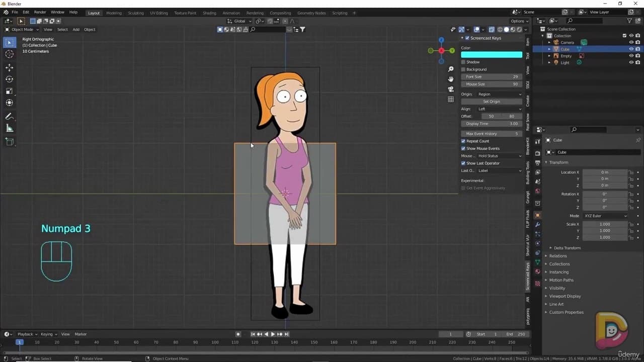Select the Measure tool
644x362 pixels.
(10, 128)
